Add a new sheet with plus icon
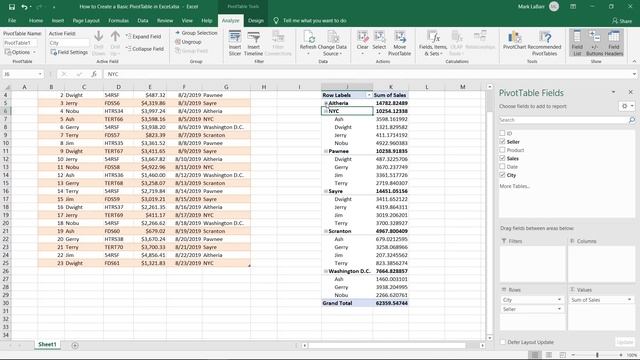This screenshot has height=360, width=640. [x=75, y=345]
